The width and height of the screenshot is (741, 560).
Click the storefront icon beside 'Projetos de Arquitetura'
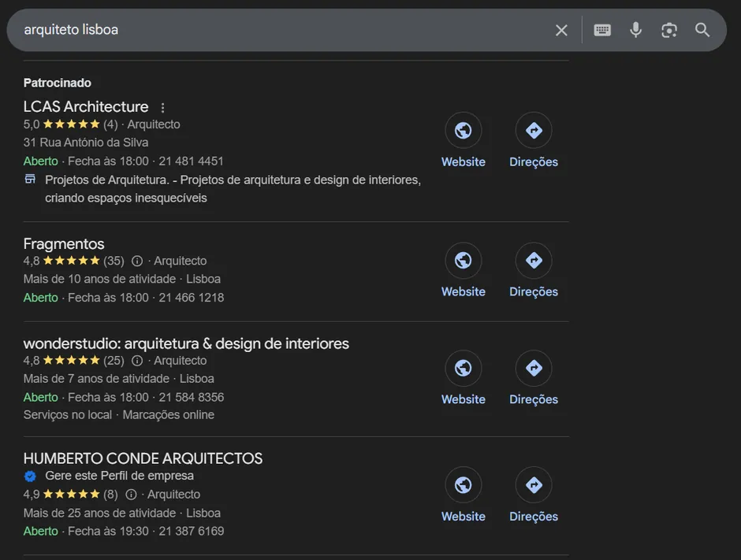pyautogui.click(x=30, y=179)
